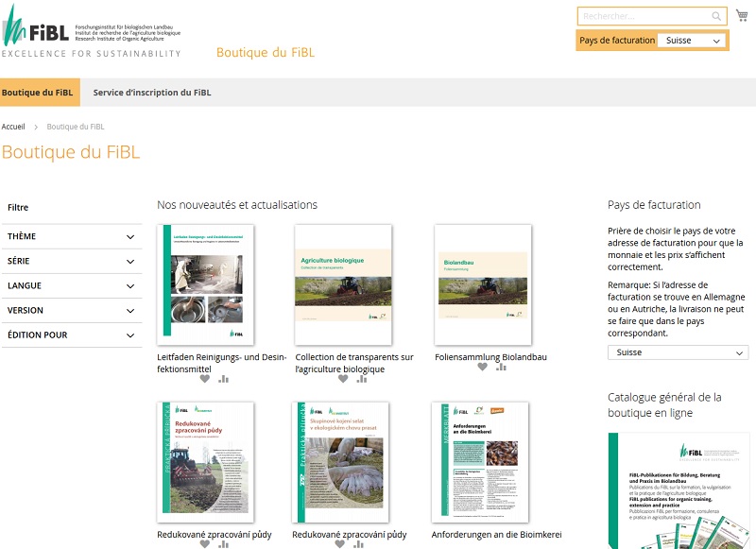Open the sidebar Suisse country dropdown

(678, 352)
